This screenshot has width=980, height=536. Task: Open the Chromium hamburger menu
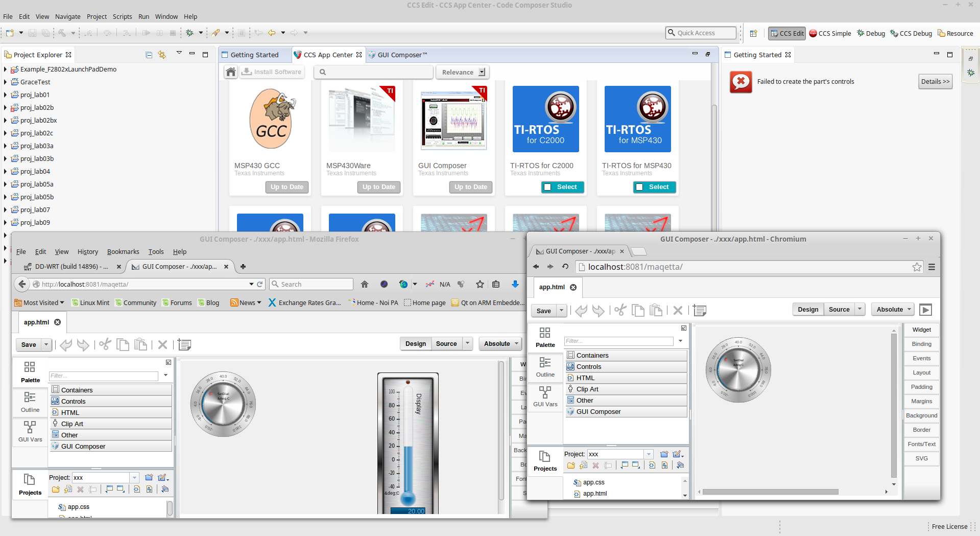pyautogui.click(x=931, y=267)
